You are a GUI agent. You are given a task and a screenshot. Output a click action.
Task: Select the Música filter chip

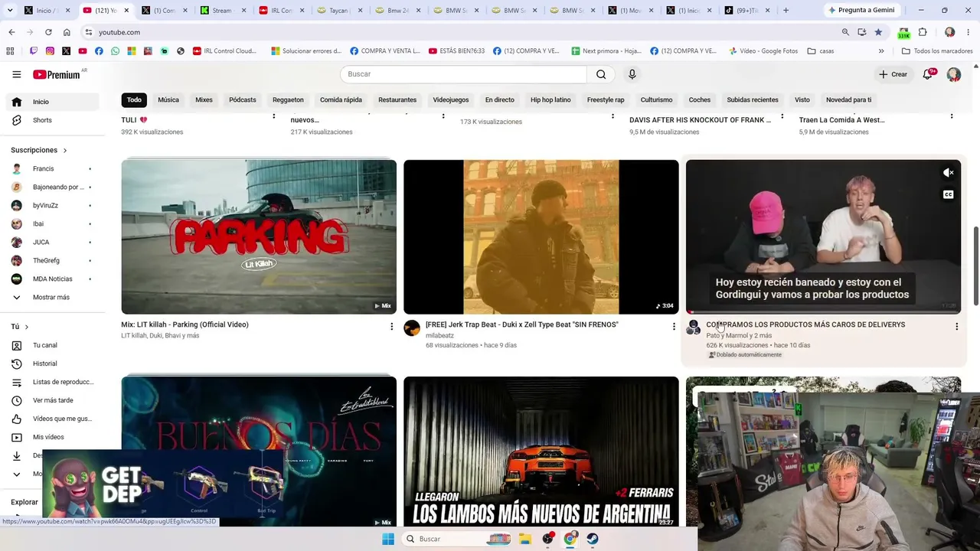168,99
